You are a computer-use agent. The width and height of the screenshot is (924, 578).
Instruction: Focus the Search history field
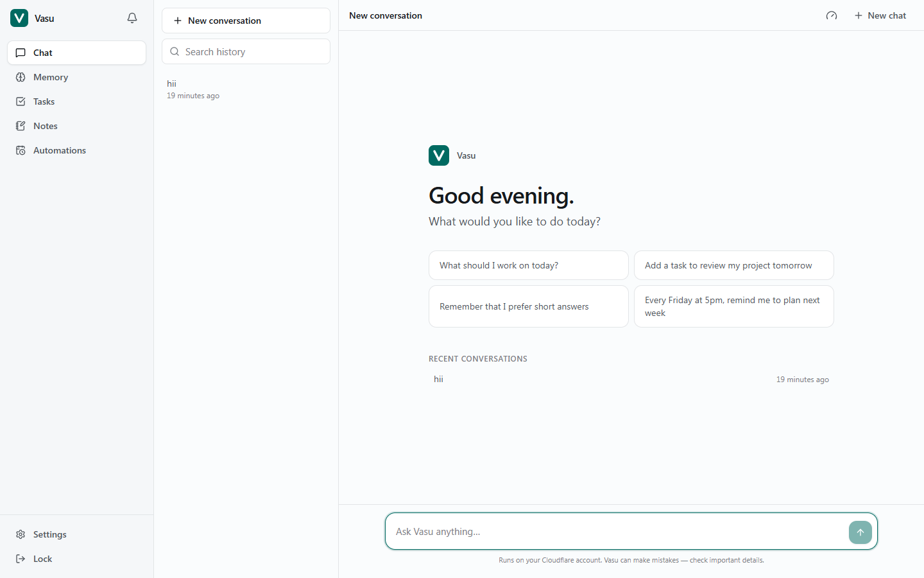[x=246, y=51]
